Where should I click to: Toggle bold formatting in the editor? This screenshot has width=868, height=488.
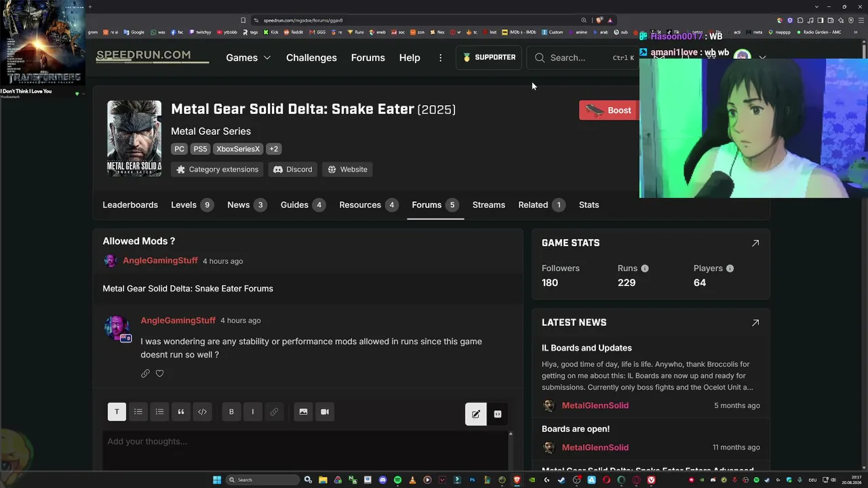[x=231, y=411]
